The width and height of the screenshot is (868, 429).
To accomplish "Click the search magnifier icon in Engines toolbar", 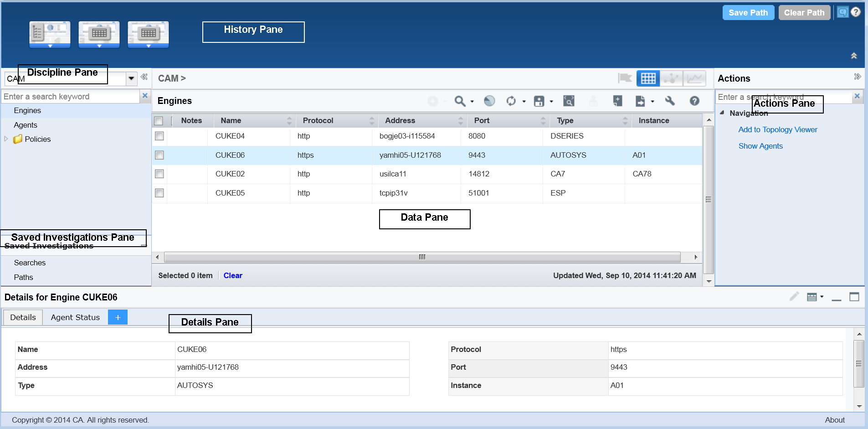I will pyautogui.click(x=460, y=101).
